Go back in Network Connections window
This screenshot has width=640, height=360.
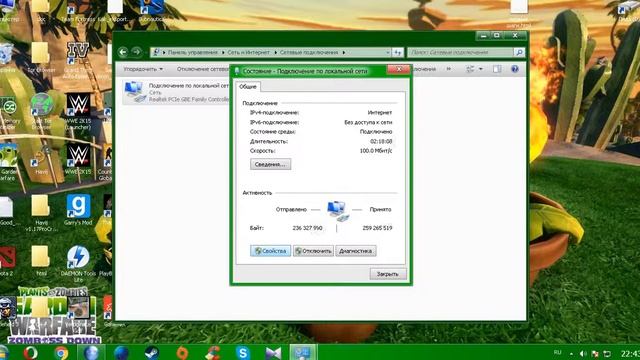(123, 52)
